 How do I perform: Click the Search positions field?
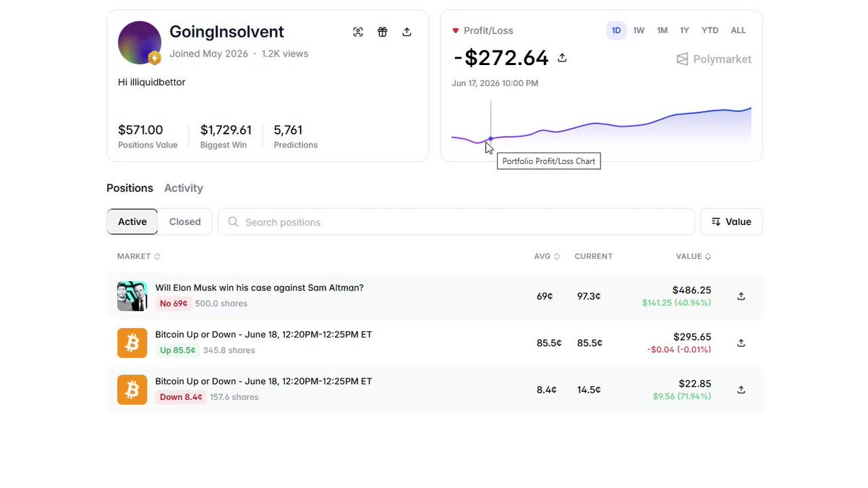pyautogui.click(x=456, y=222)
